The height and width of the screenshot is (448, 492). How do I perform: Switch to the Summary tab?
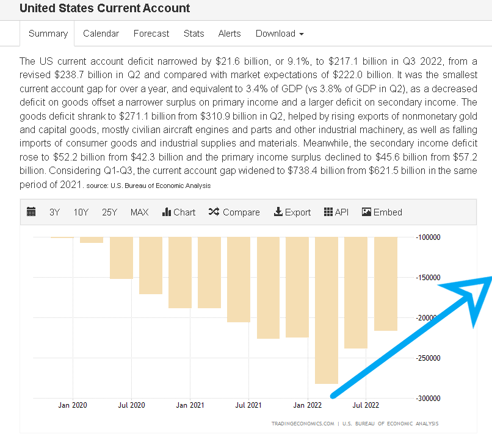48,34
